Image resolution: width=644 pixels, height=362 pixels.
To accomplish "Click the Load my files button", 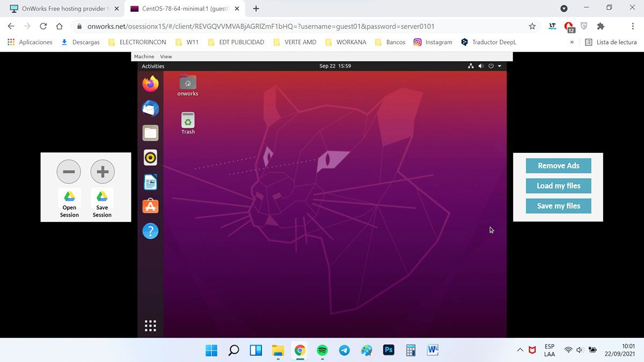I will coord(558,186).
